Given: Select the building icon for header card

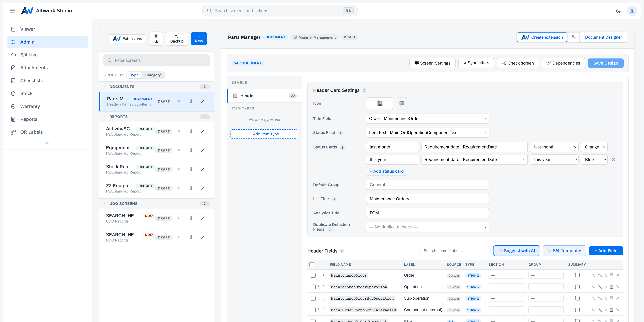Looking at the screenshot, I should pyautogui.click(x=379, y=103).
